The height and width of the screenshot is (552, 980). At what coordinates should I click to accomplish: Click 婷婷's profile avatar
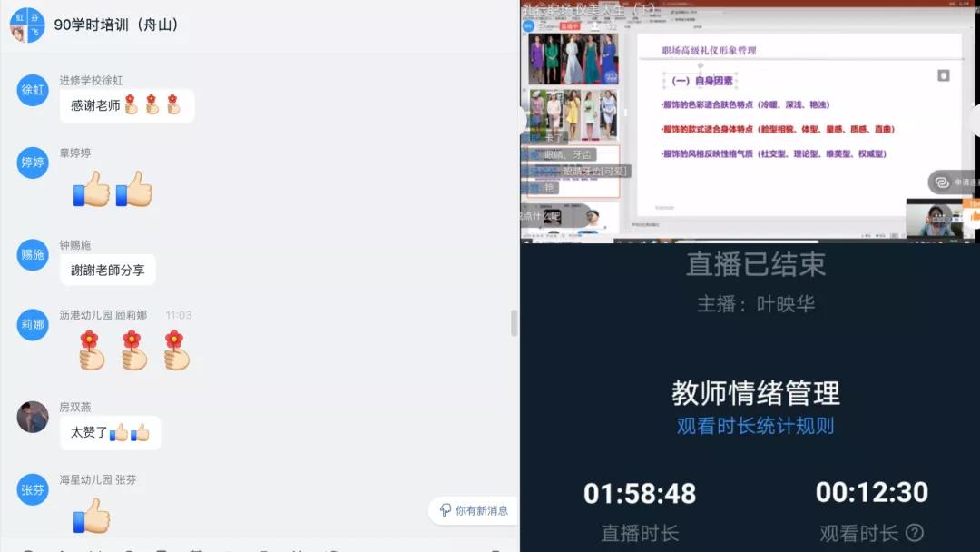pos(33,163)
